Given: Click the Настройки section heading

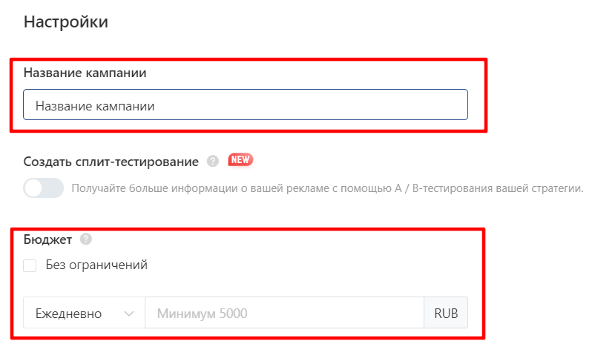Looking at the screenshot, I should [x=66, y=21].
